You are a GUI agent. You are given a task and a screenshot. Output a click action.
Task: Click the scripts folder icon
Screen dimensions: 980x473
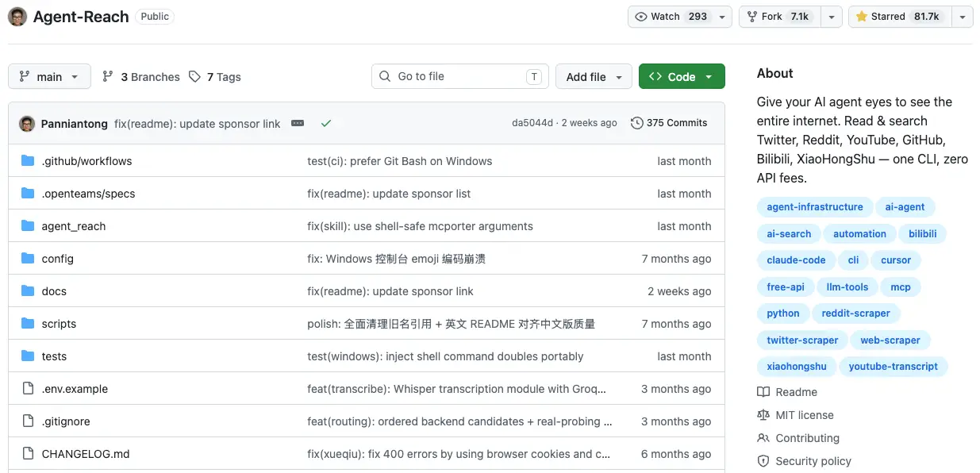(x=28, y=324)
